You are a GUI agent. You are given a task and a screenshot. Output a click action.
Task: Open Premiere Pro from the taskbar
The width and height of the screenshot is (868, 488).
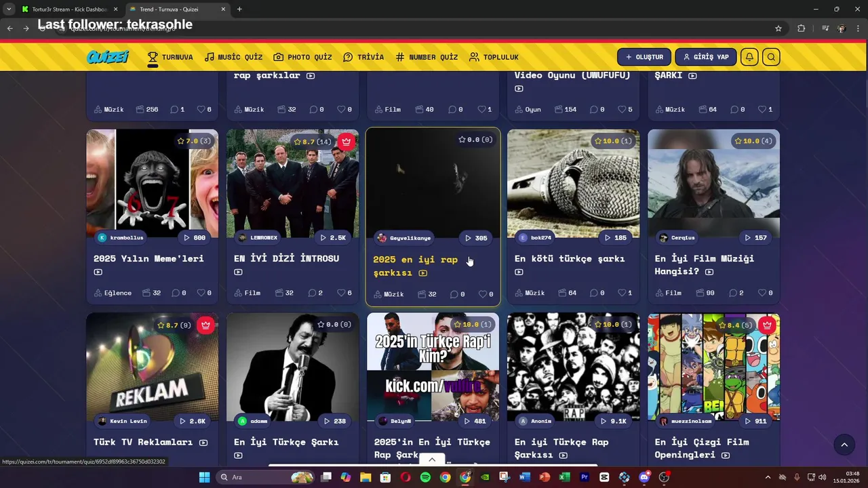click(585, 477)
